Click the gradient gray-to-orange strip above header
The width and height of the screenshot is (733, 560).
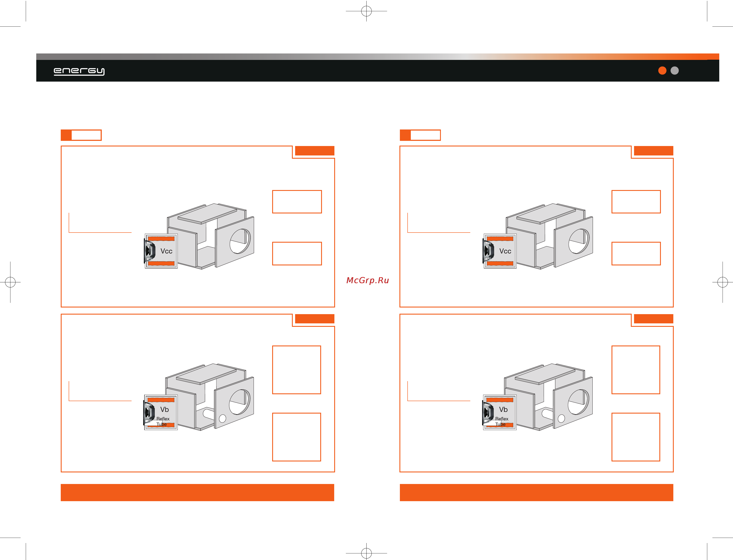[378, 57]
